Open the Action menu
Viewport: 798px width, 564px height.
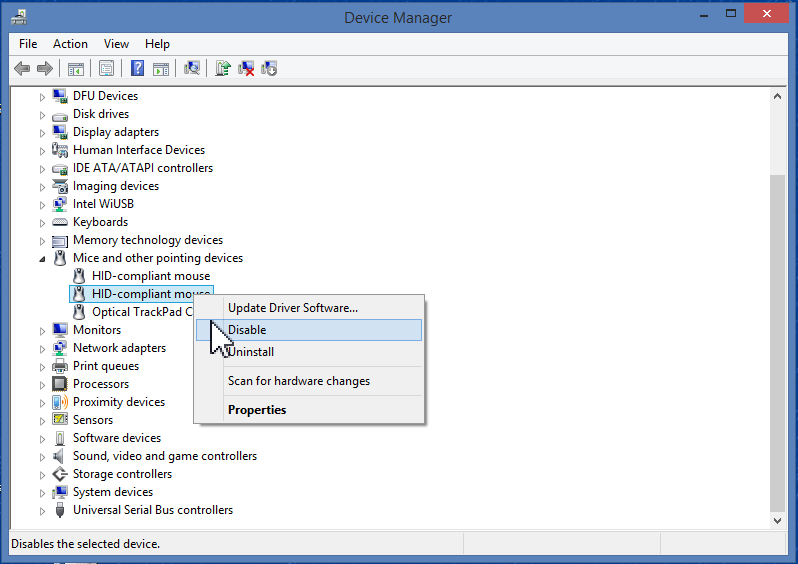coord(70,44)
